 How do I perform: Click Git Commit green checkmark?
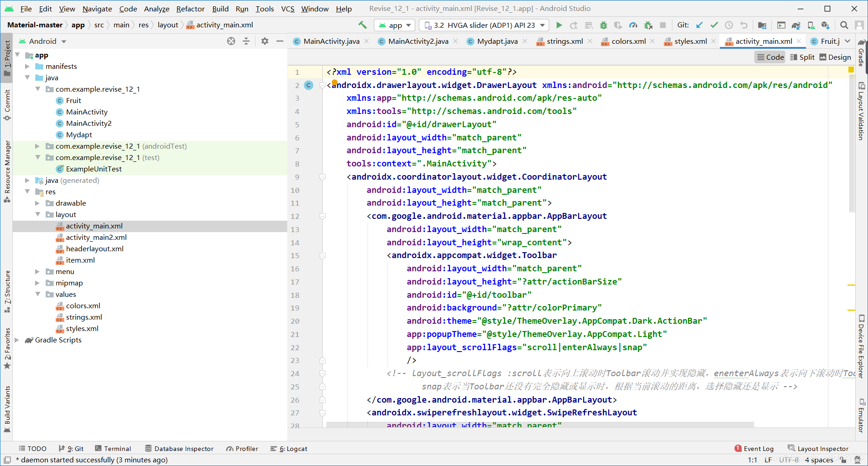pyautogui.click(x=714, y=25)
